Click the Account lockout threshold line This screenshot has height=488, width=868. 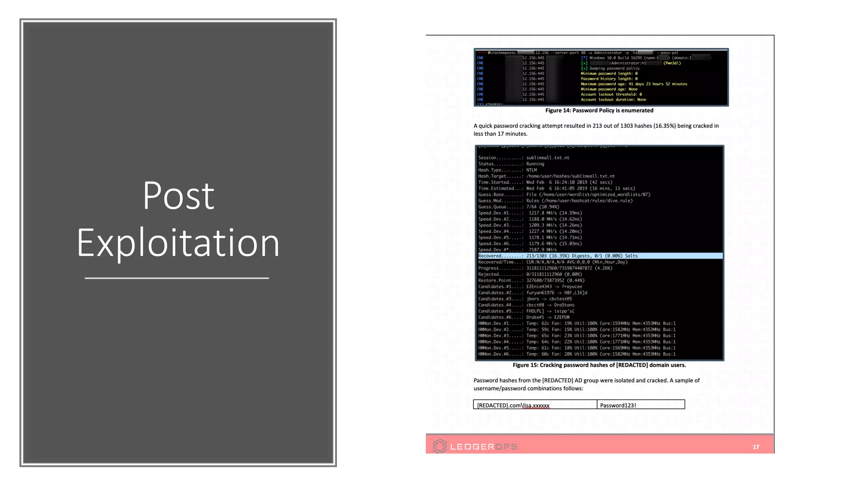coord(611,94)
